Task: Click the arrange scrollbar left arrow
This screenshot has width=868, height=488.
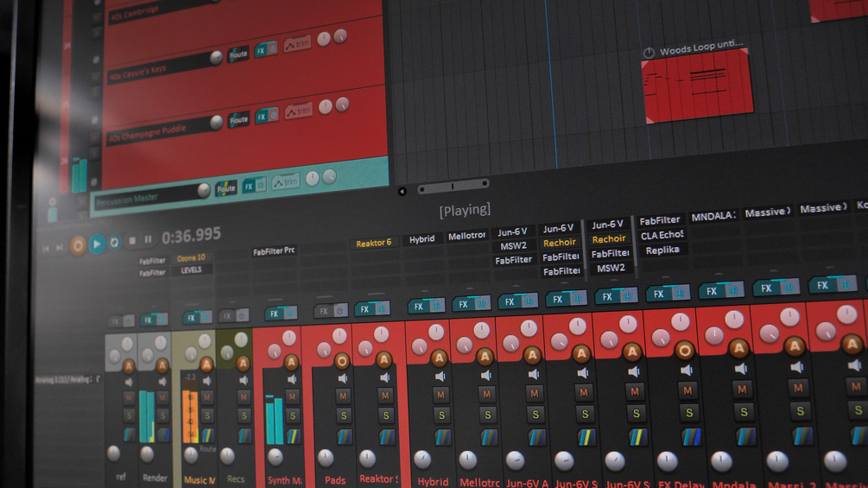Action: (x=402, y=192)
